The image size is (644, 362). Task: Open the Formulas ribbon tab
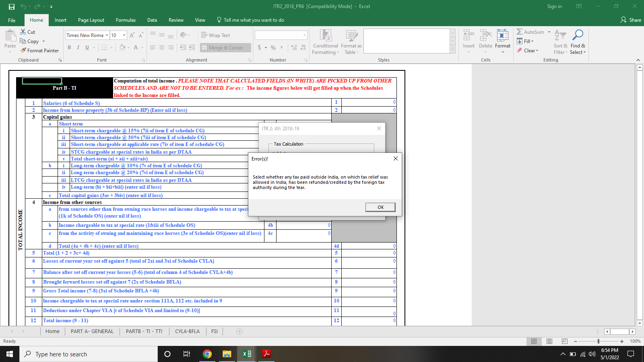point(126,20)
